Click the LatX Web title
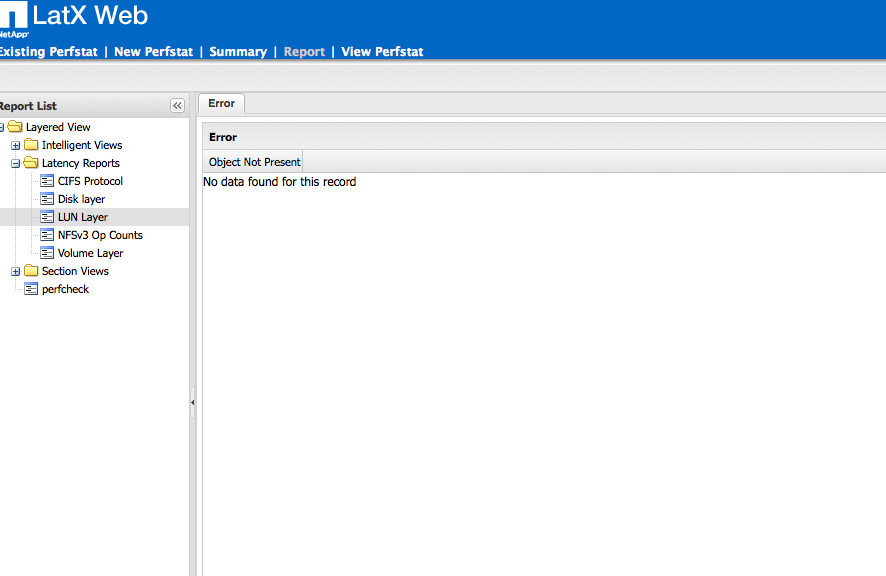The image size is (886, 576). 90,15
